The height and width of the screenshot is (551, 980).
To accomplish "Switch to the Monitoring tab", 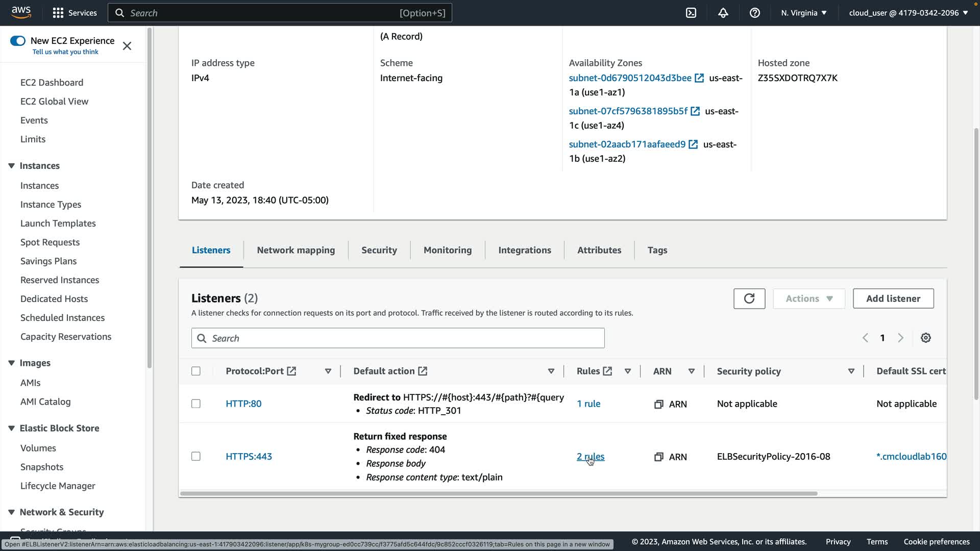I will 447,250.
